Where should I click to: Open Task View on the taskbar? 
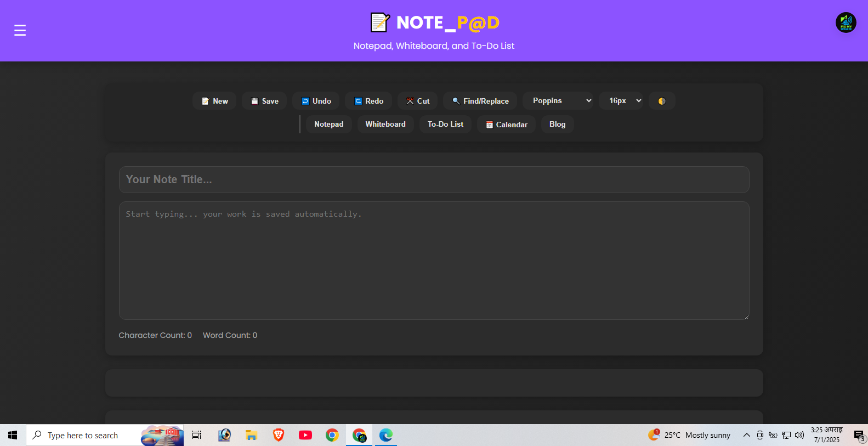(x=197, y=435)
